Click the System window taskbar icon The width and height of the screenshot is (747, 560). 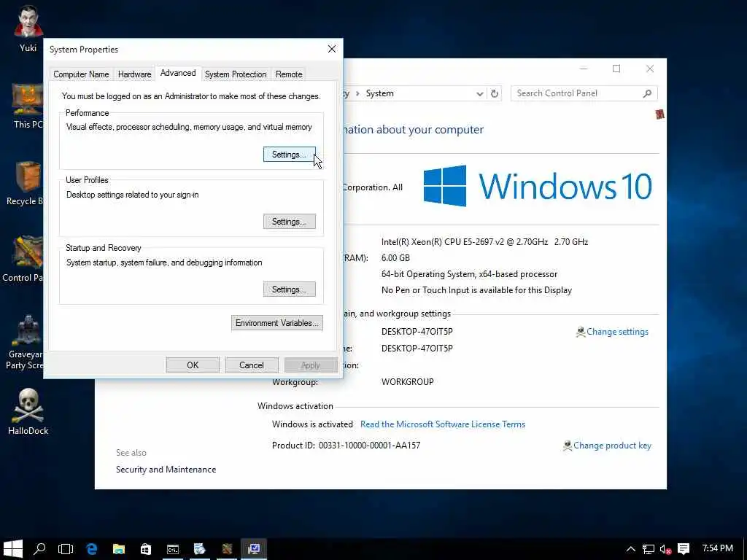tap(253, 548)
